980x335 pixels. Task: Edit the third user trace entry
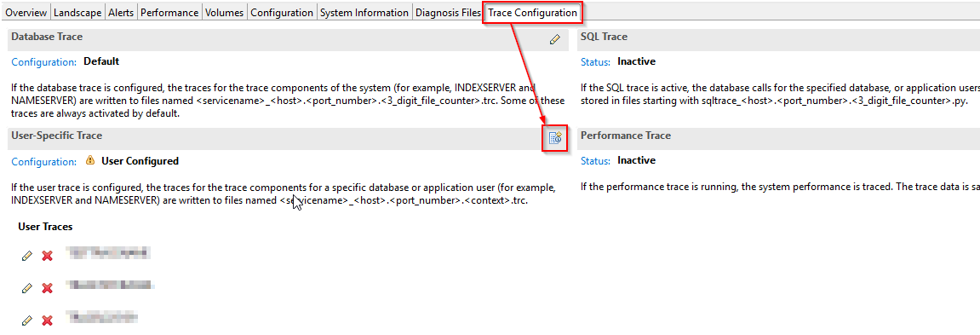[x=26, y=321]
